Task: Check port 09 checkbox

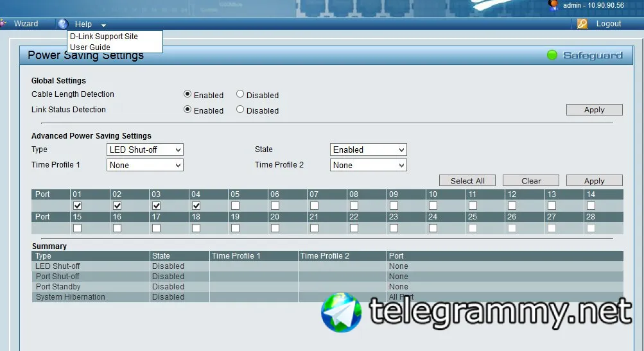Action: coord(394,205)
